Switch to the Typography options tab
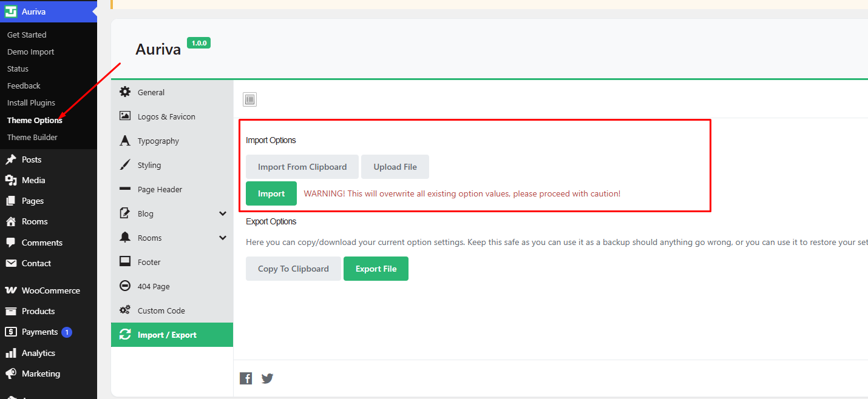Image resolution: width=868 pixels, height=399 pixels. pyautogui.click(x=172, y=141)
